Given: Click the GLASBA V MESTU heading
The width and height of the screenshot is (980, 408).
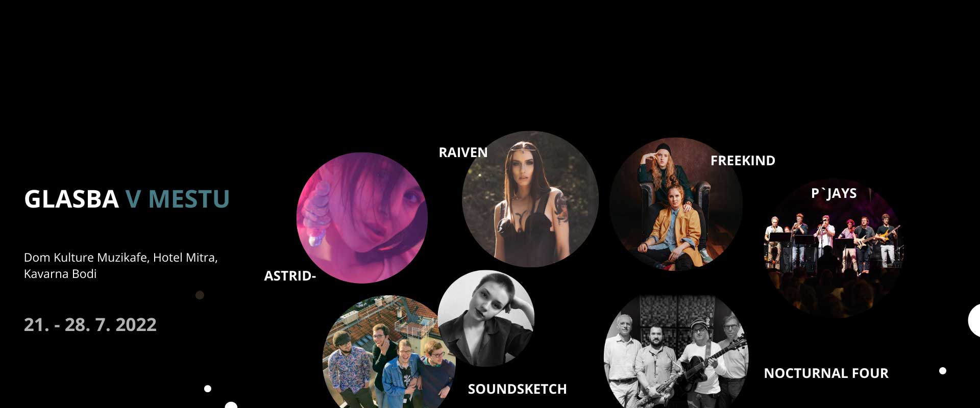Looking at the screenshot, I should 127,199.
